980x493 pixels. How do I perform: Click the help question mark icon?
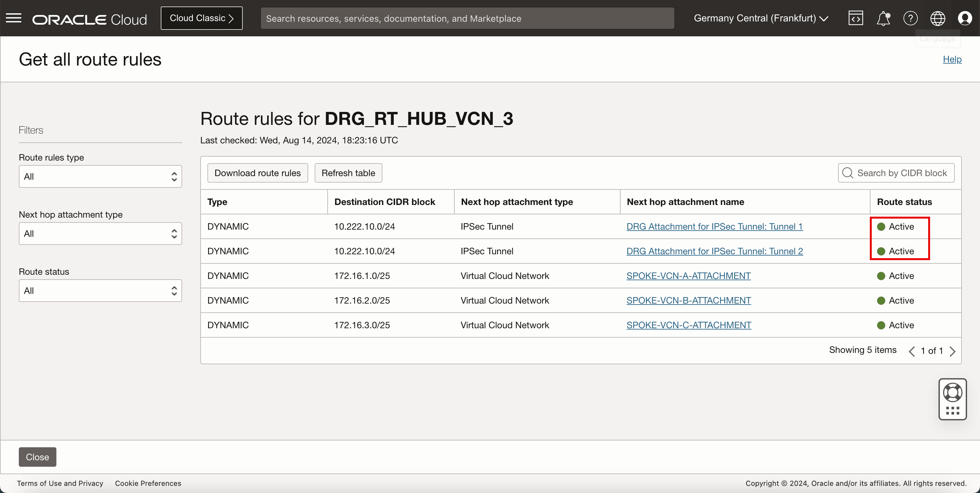[910, 18]
